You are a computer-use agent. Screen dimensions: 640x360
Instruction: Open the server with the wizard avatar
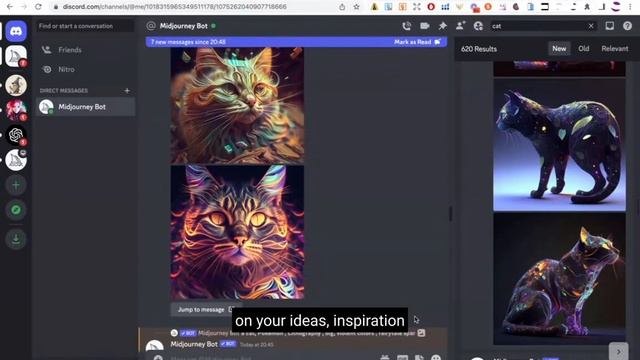(16, 85)
